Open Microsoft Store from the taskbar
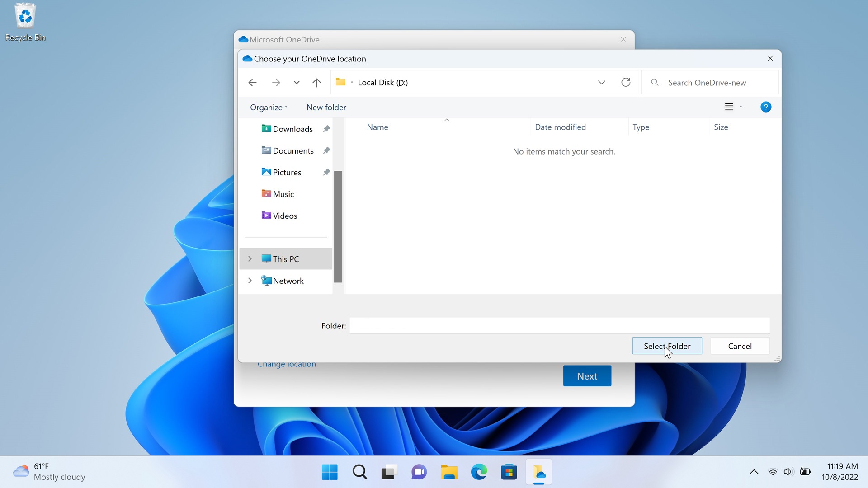The width and height of the screenshot is (868, 488). coord(509,472)
